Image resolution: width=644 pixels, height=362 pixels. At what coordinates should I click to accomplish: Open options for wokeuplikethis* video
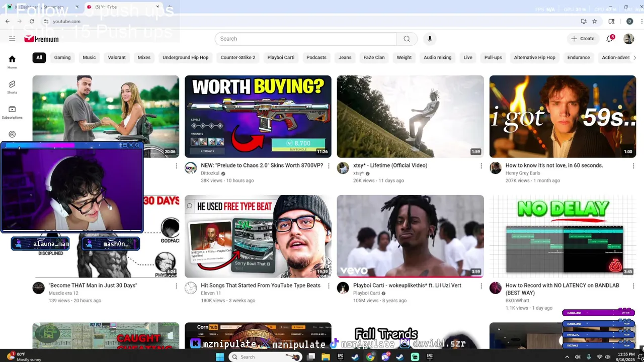(481, 286)
